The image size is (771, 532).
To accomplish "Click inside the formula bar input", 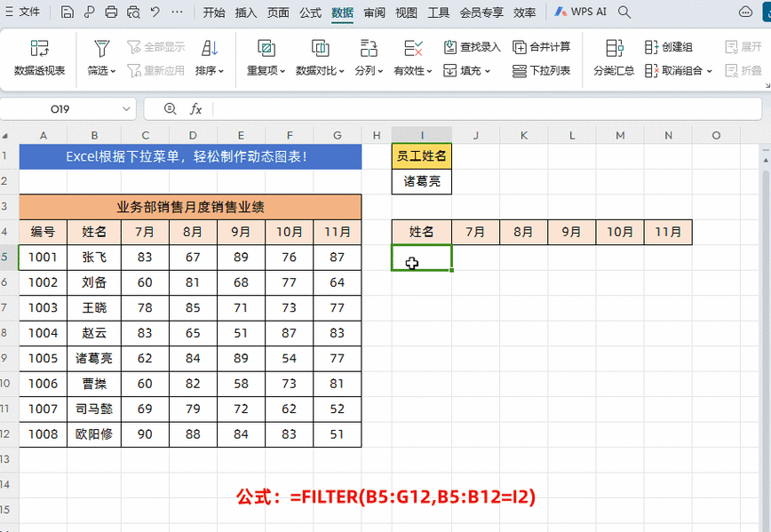I will click(x=487, y=109).
